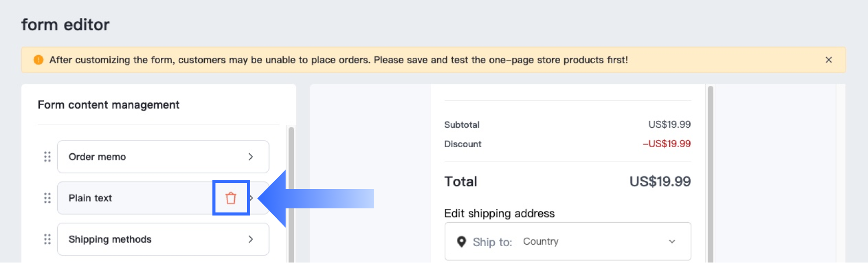Delete the Plain text form item
The width and height of the screenshot is (868, 263).
pyautogui.click(x=231, y=198)
